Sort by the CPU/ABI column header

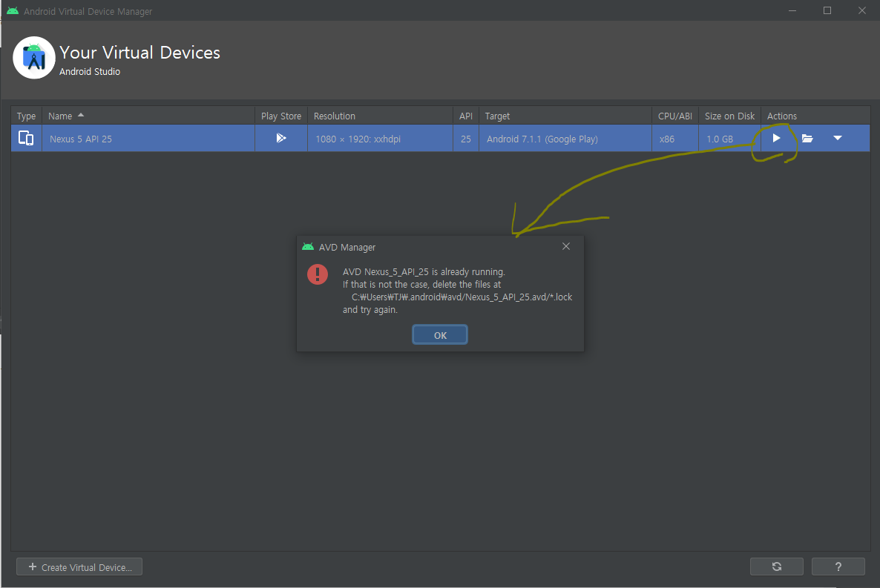click(675, 116)
